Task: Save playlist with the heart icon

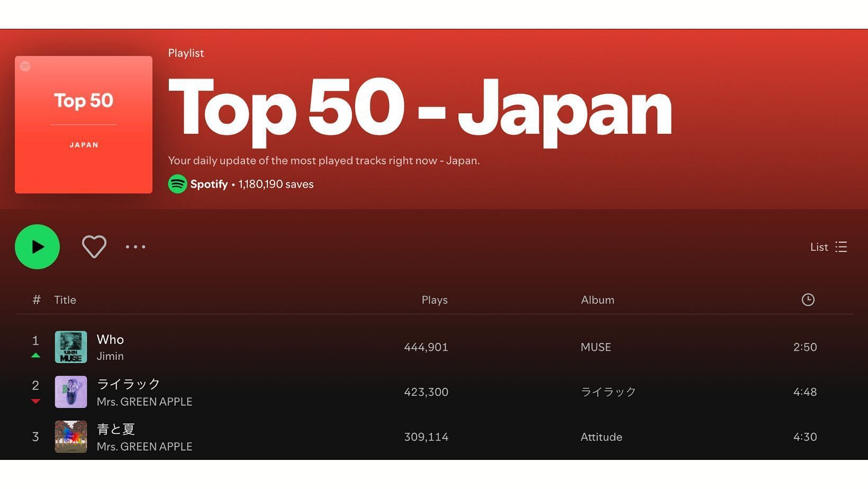Action: [x=94, y=247]
